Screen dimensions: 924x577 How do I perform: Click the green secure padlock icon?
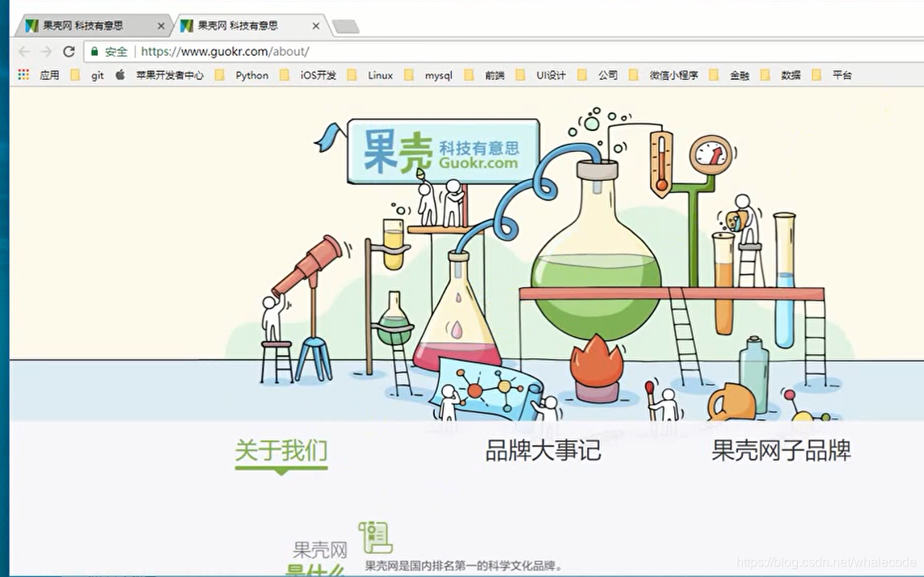[x=95, y=52]
